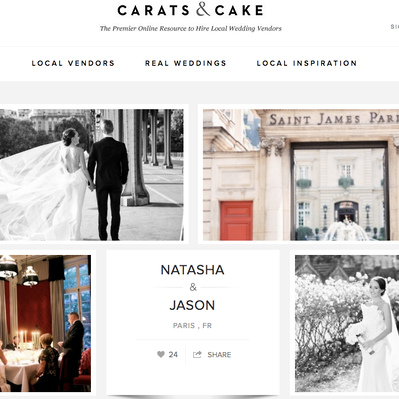
Task: Click the sign-in link at top right
Action: point(395,27)
